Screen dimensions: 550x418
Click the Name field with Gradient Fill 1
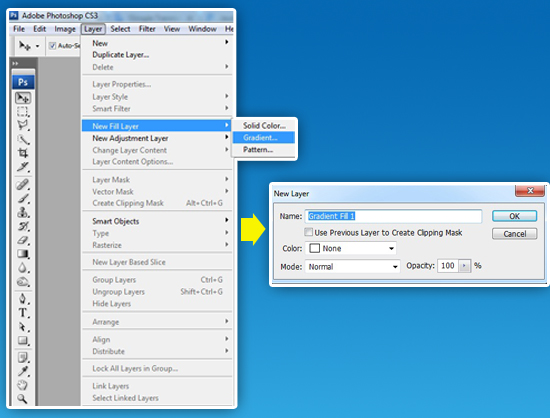click(x=393, y=216)
